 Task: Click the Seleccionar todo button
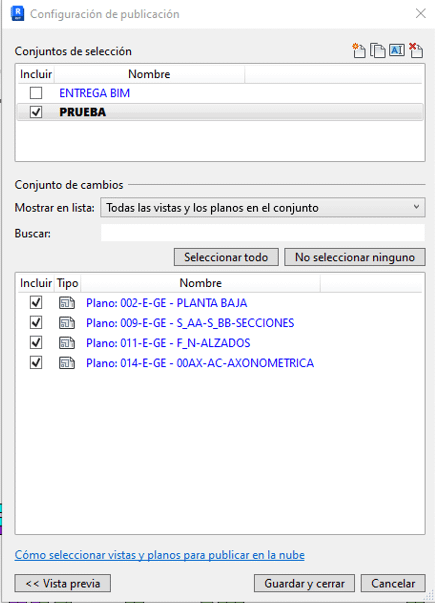[226, 257]
